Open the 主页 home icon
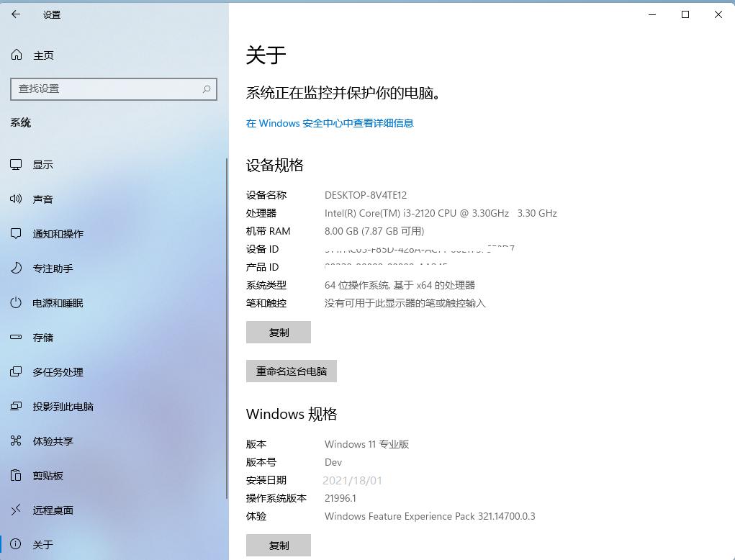The image size is (735, 560). 17,55
